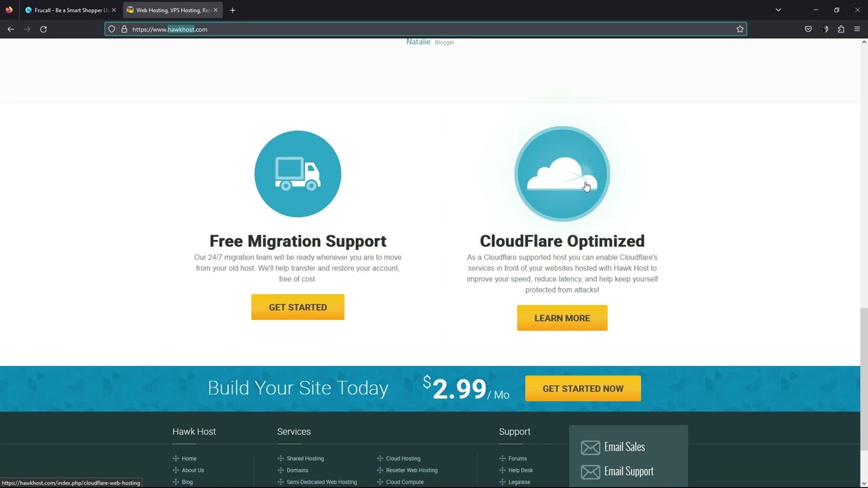Click the bullet icon beside Shared Hosting

tap(281, 459)
